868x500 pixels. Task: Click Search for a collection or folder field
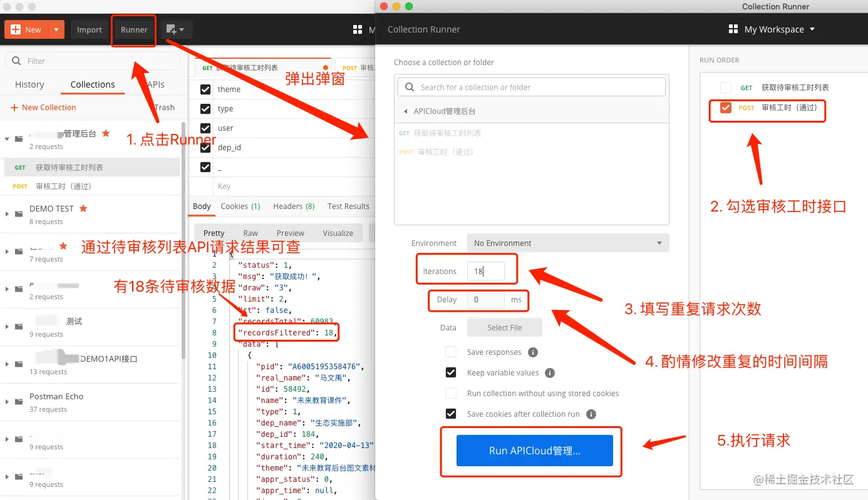point(532,87)
